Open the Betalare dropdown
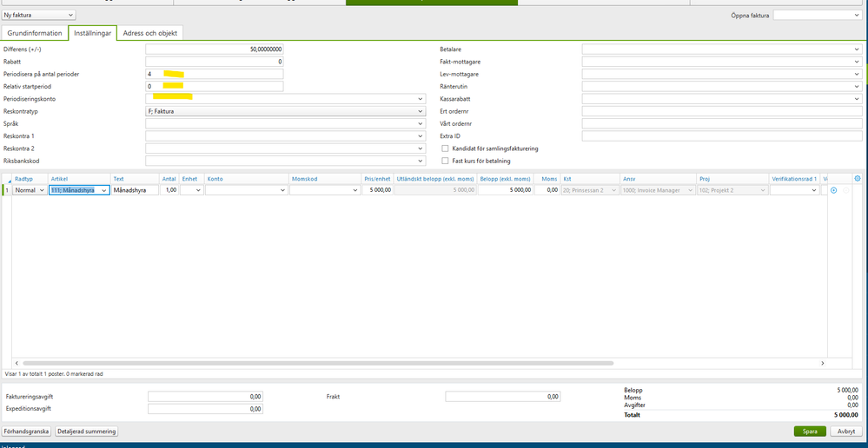Screen dimensions: 868x448 point(722,49)
